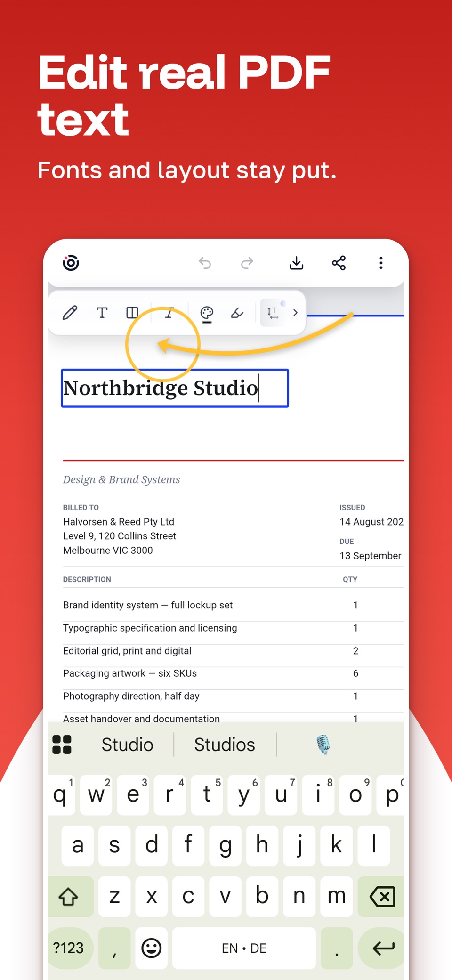Image resolution: width=452 pixels, height=980 pixels.
Task: Open the emoji picker smiley key
Action: [x=152, y=948]
